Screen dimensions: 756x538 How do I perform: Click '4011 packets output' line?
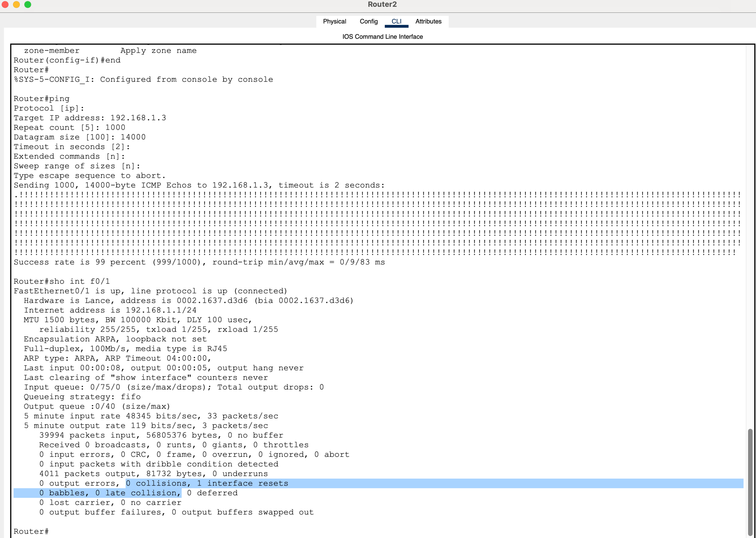point(153,473)
